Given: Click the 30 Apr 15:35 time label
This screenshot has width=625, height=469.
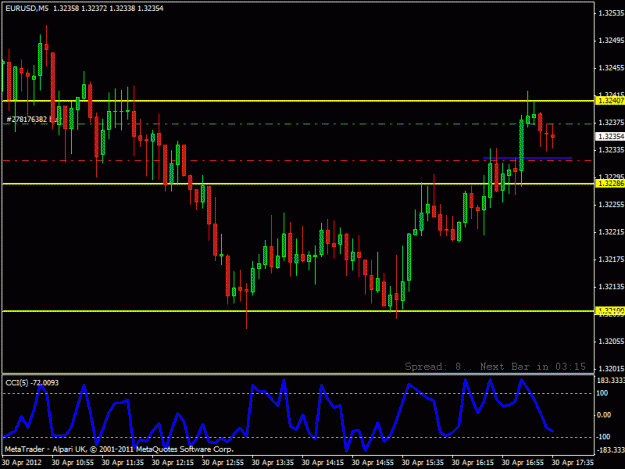Looking at the screenshot, I should coord(423,463).
